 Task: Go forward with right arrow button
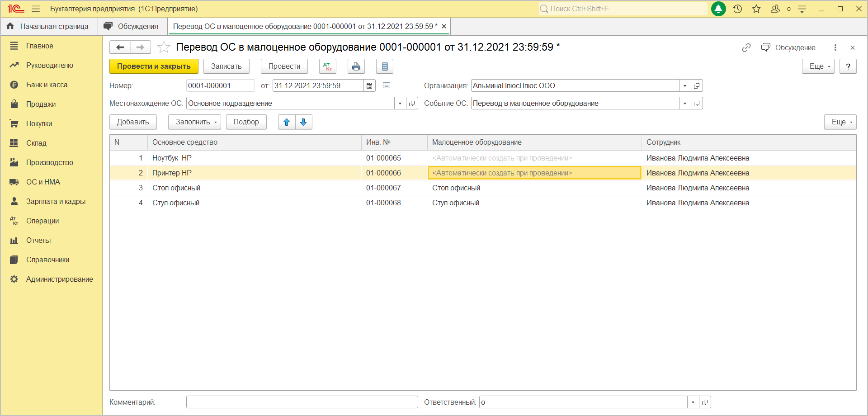pyautogui.click(x=141, y=47)
